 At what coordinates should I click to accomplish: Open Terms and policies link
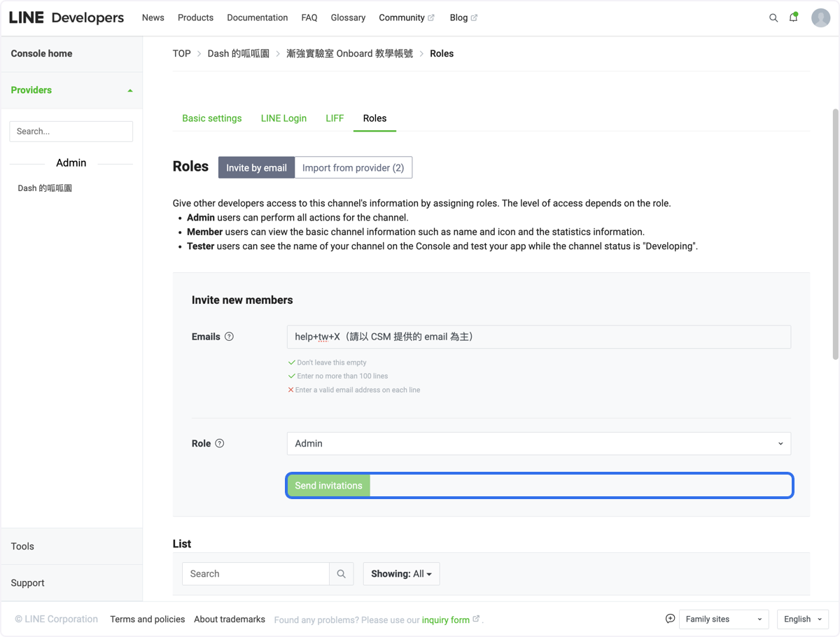pos(148,619)
